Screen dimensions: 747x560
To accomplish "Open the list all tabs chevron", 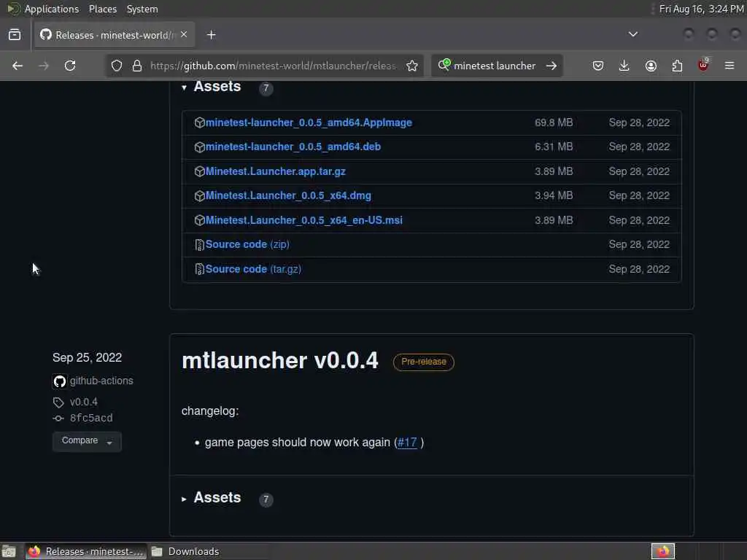I will [x=633, y=34].
